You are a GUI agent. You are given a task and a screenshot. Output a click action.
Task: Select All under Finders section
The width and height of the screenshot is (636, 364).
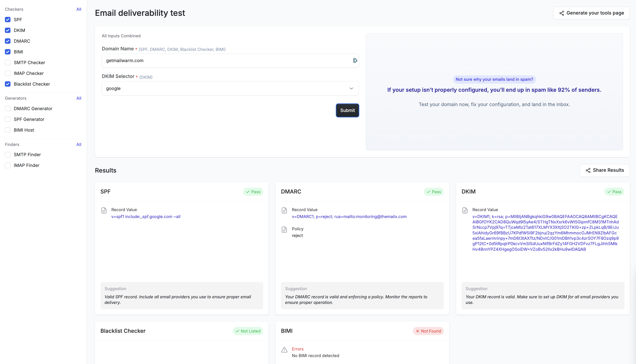[x=79, y=144]
